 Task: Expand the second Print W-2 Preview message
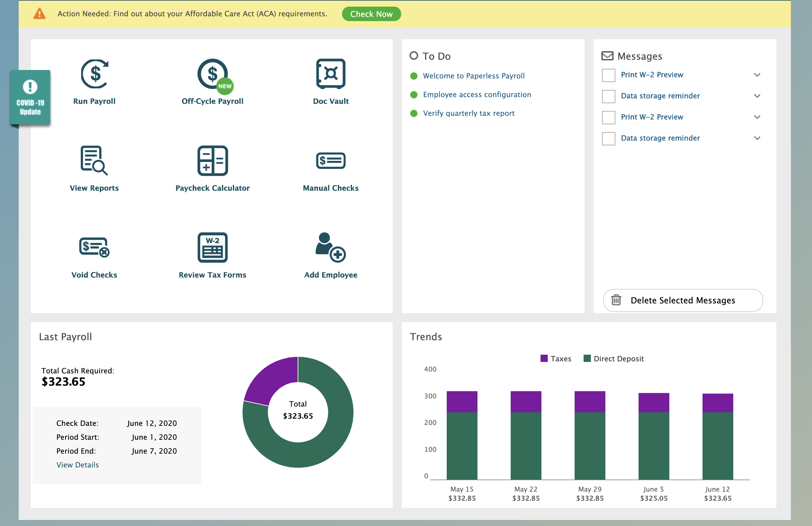[x=757, y=117]
